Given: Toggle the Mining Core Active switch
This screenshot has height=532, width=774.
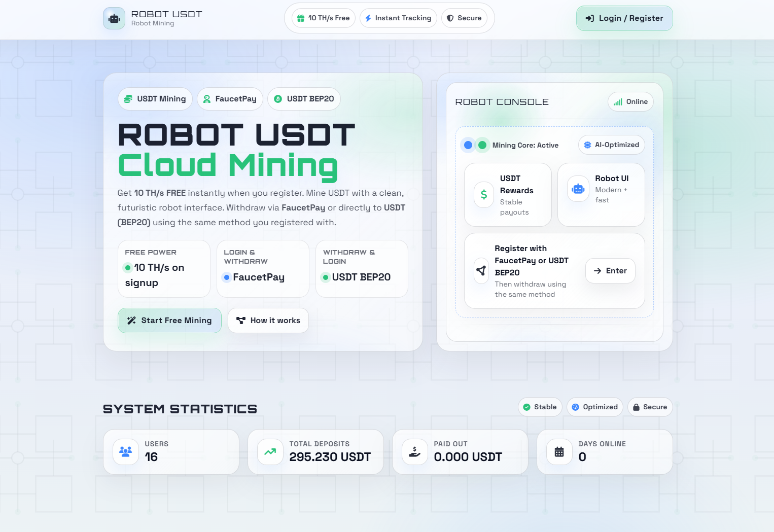Looking at the screenshot, I should pos(475,145).
